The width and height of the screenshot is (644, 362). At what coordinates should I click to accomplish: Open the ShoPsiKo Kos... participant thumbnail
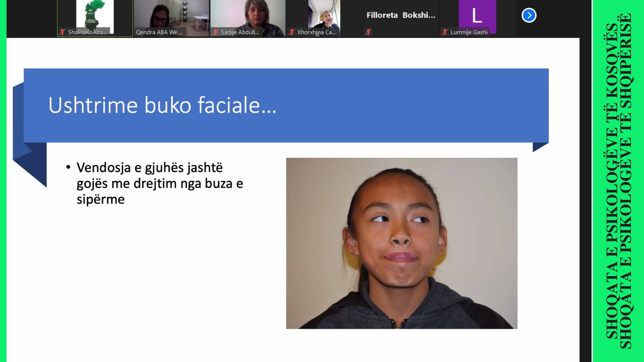[x=95, y=18]
